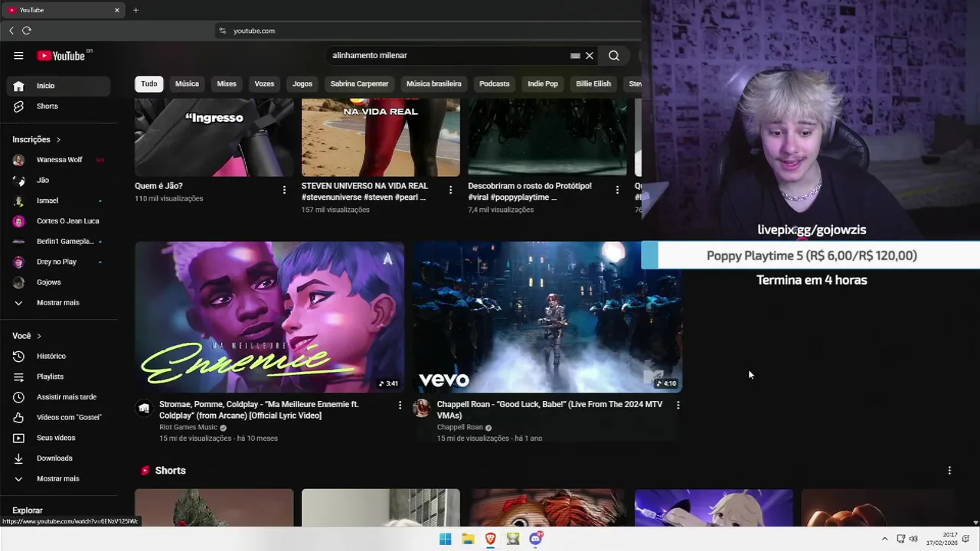
Task: Open the YouTube hamburger guide menu
Action: (x=18, y=55)
